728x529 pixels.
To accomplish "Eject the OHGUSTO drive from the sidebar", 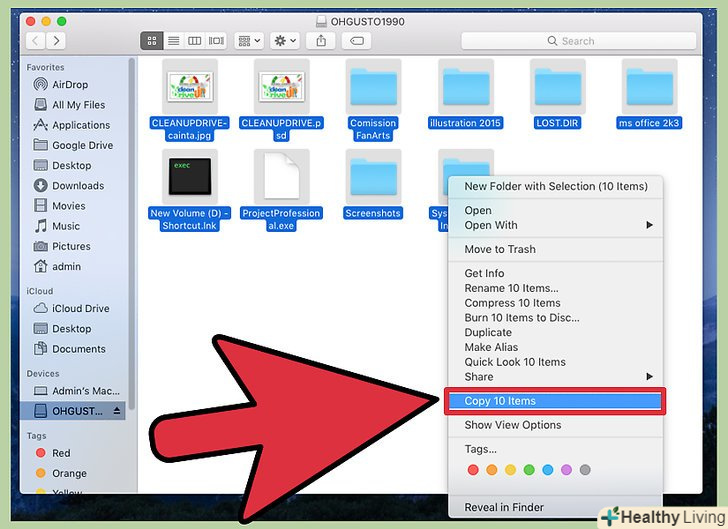I will click(117, 411).
